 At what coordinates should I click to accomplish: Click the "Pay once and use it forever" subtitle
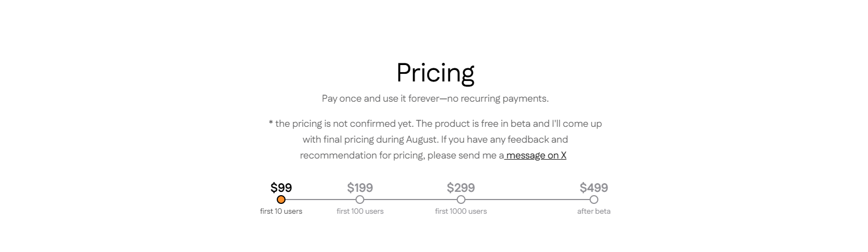coord(435,98)
